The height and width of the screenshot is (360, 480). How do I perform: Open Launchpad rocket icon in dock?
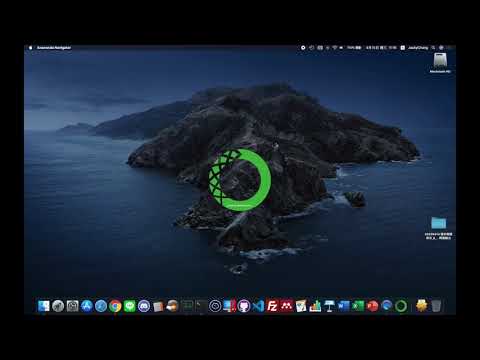click(x=58, y=306)
